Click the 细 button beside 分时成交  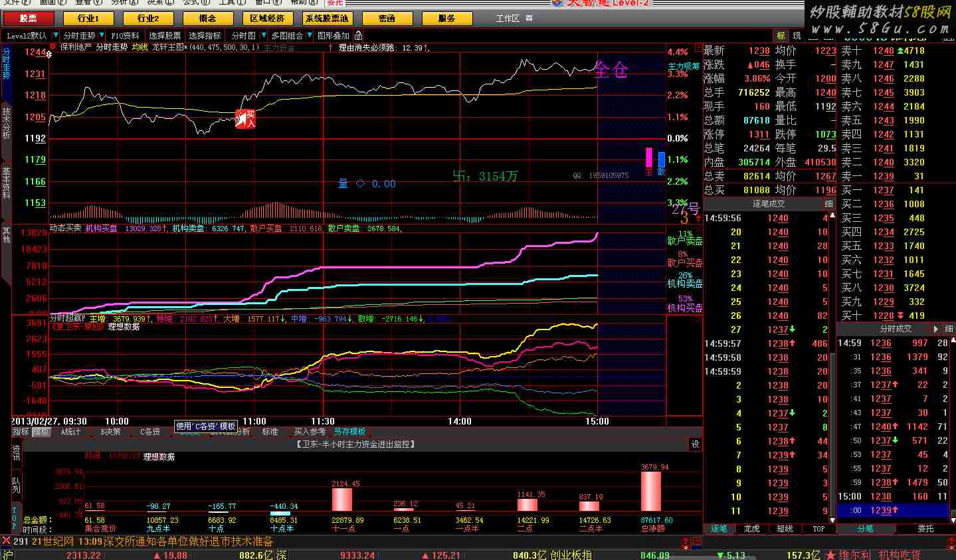point(947,329)
